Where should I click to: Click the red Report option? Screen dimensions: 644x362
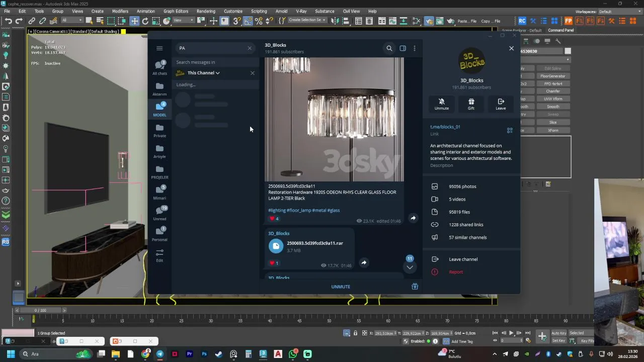click(x=471, y=272)
